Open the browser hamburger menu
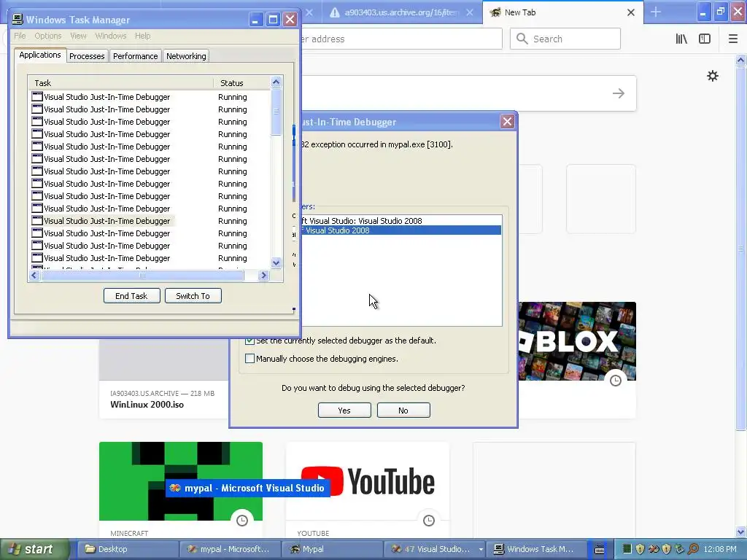The width and height of the screenshot is (747, 560). coord(733,39)
